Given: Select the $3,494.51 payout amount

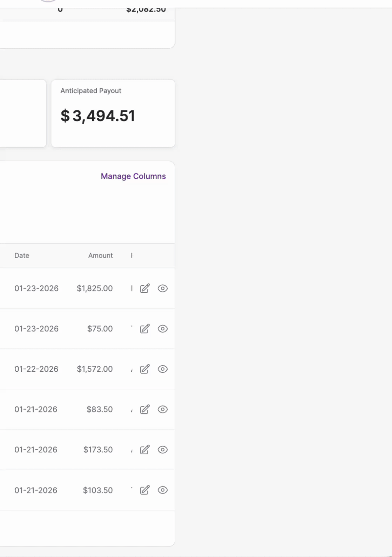Looking at the screenshot, I should pos(98,116).
